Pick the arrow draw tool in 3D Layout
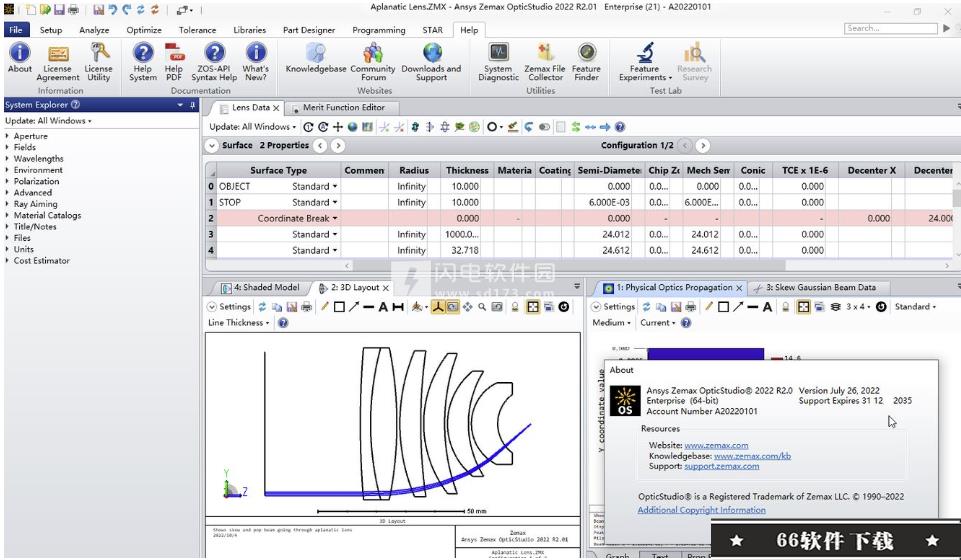This screenshot has height=560, width=961. tap(354, 307)
